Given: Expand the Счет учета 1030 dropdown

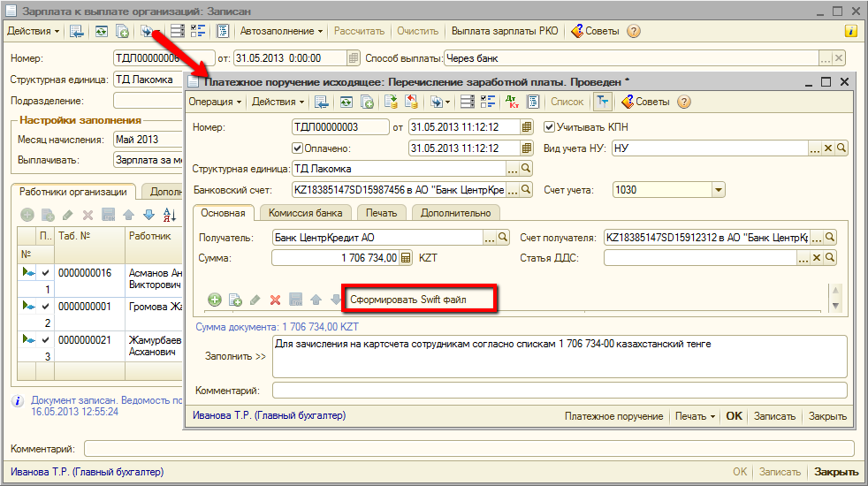Looking at the screenshot, I should (x=718, y=190).
